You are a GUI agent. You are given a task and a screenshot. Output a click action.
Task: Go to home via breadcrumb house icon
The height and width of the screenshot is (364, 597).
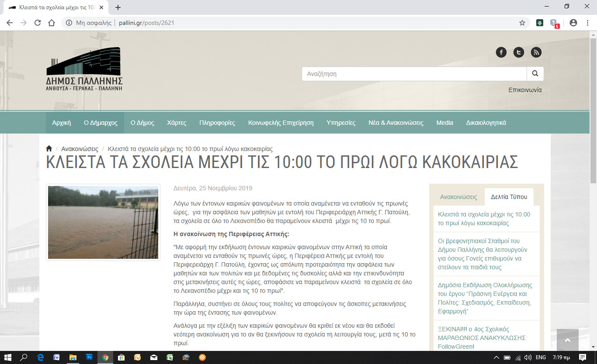pyautogui.click(x=49, y=149)
